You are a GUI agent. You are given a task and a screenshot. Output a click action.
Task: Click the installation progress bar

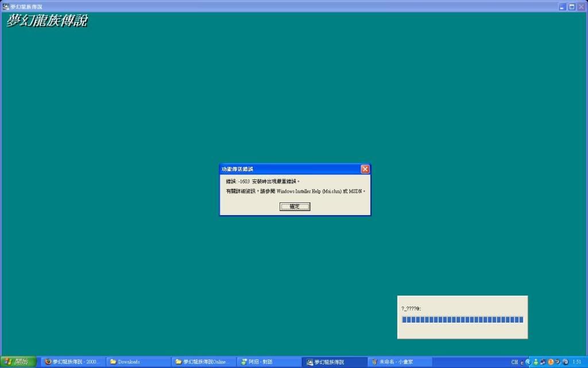[x=462, y=320]
